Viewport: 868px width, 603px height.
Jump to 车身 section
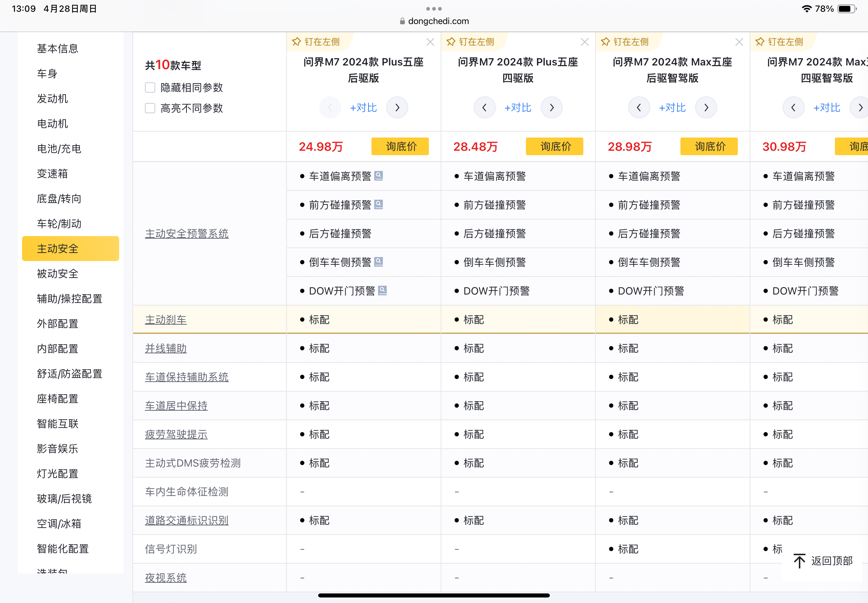(x=47, y=74)
